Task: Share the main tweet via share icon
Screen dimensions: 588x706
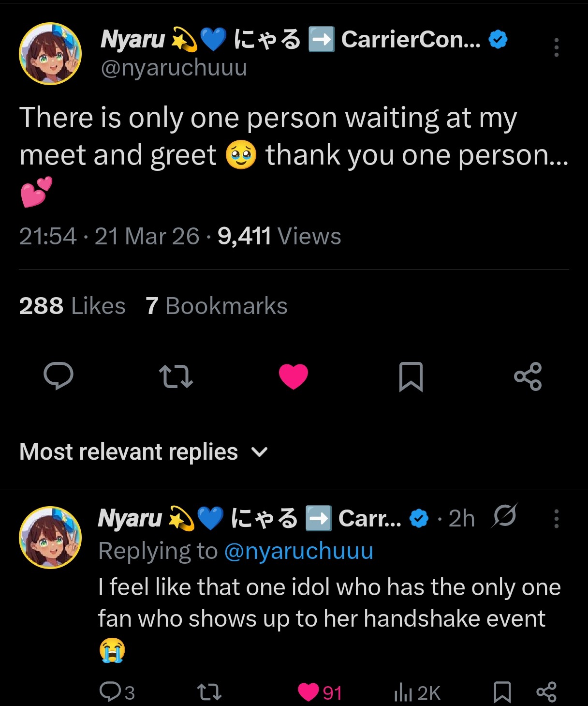Action: point(528,376)
